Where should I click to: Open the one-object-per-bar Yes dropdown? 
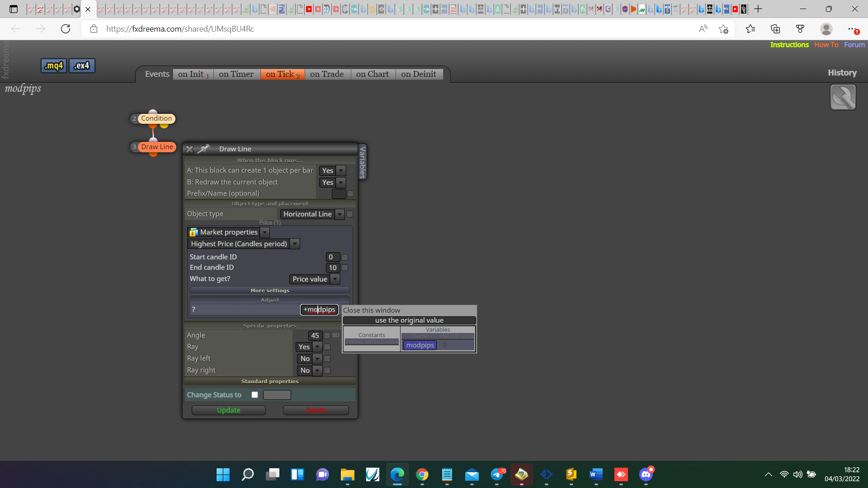[x=332, y=171]
